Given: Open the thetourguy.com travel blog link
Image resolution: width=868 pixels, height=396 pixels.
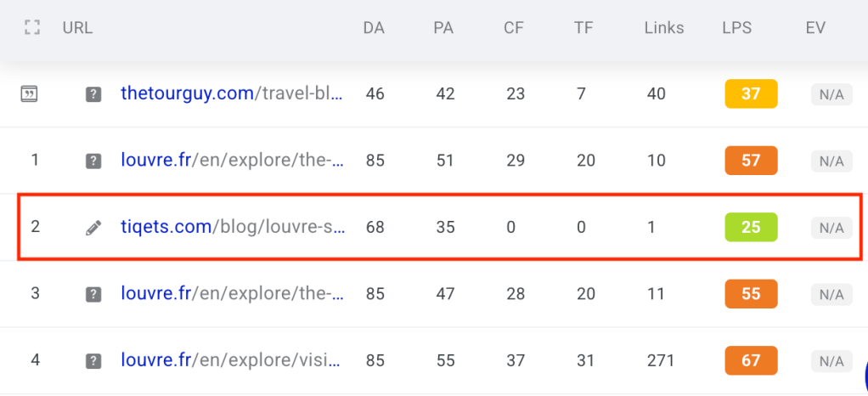Looking at the screenshot, I should pyautogui.click(x=232, y=93).
